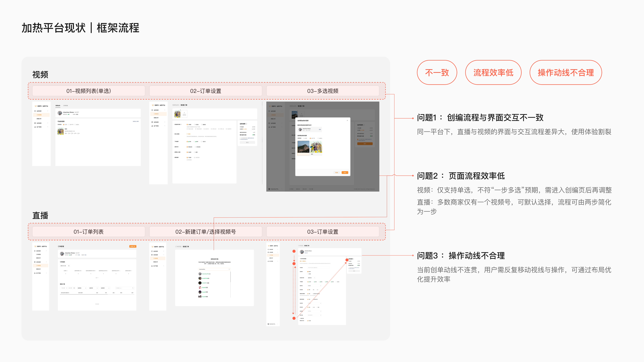644x362 pixels.
Task: Click the 加热直播 circle icon in 01-视频列表 sidebar
Action: 35,123
